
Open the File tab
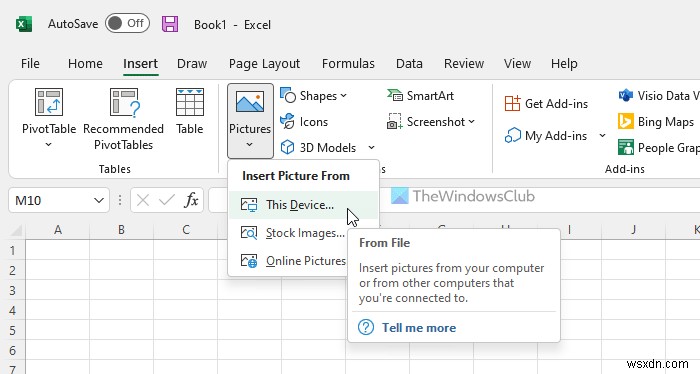click(x=30, y=64)
